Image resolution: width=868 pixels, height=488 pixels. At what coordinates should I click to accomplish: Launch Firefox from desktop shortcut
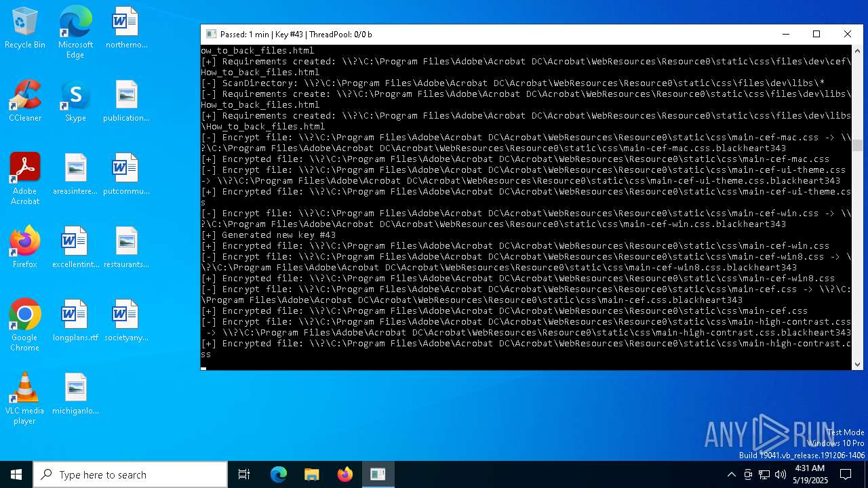point(25,248)
